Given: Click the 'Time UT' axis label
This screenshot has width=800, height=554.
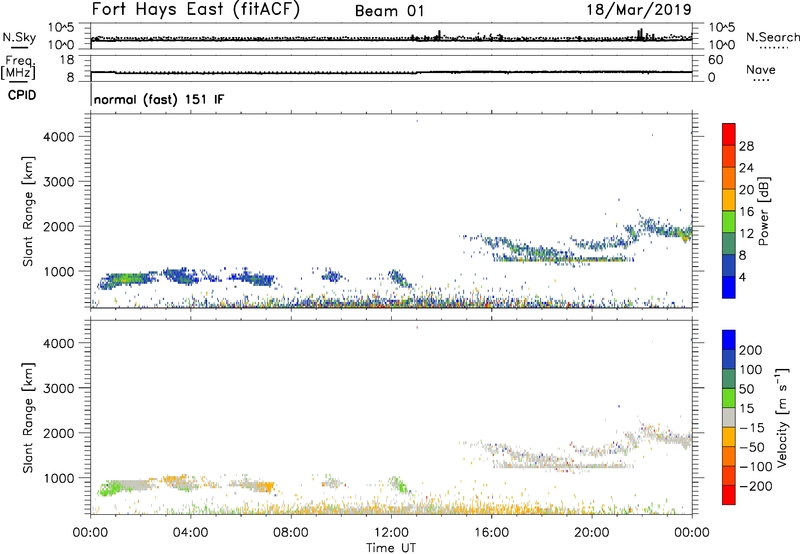Looking at the screenshot, I should click(x=391, y=548).
